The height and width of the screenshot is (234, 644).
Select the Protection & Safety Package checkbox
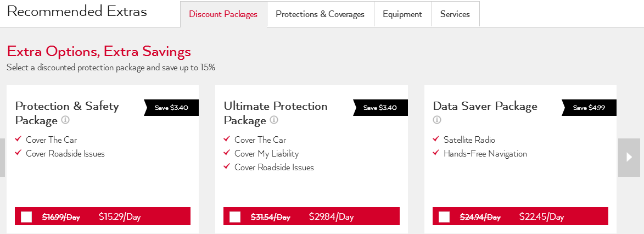click(x=26, y=216)
